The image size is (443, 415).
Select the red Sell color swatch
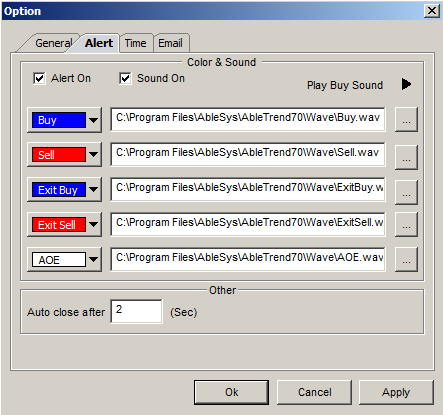(x=59, y=155)
